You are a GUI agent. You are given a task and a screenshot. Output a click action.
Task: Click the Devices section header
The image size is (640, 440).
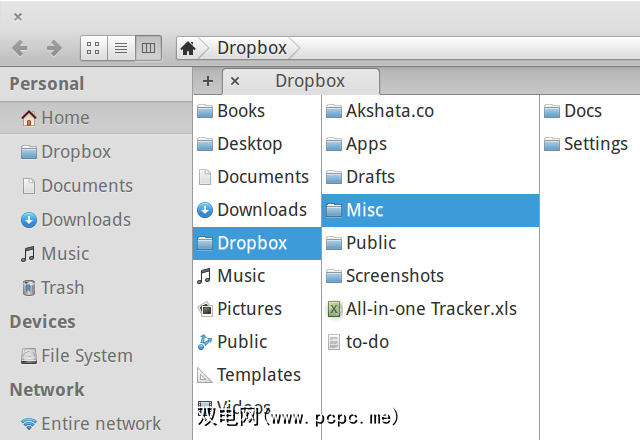click(x=42, y=322)
